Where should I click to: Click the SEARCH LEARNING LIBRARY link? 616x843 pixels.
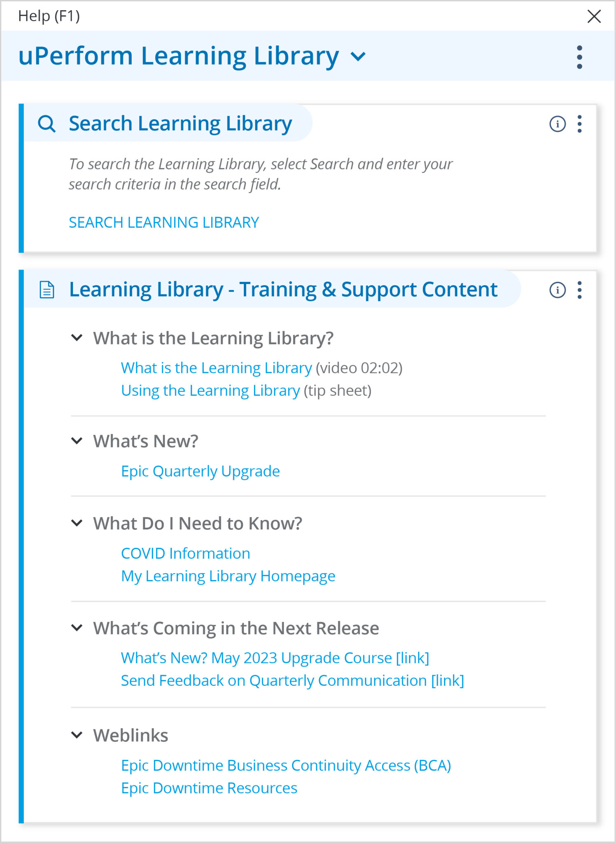click(164, 222)
